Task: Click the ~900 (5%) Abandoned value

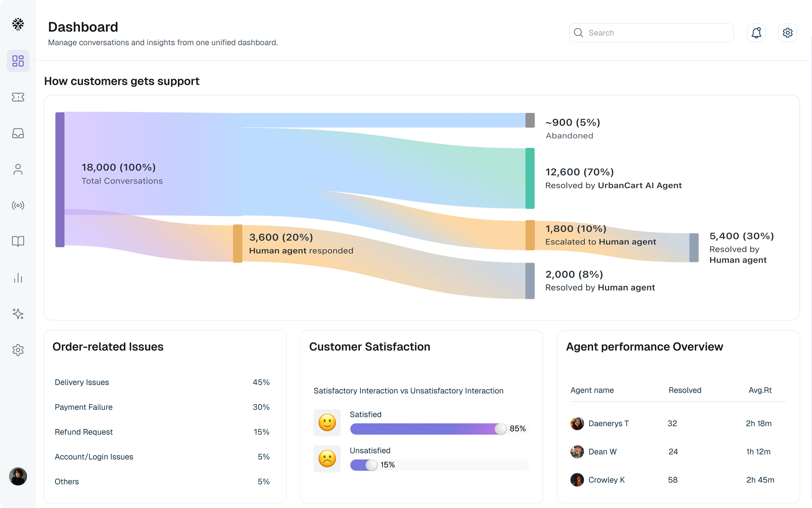Action: [x=573, y=122]
